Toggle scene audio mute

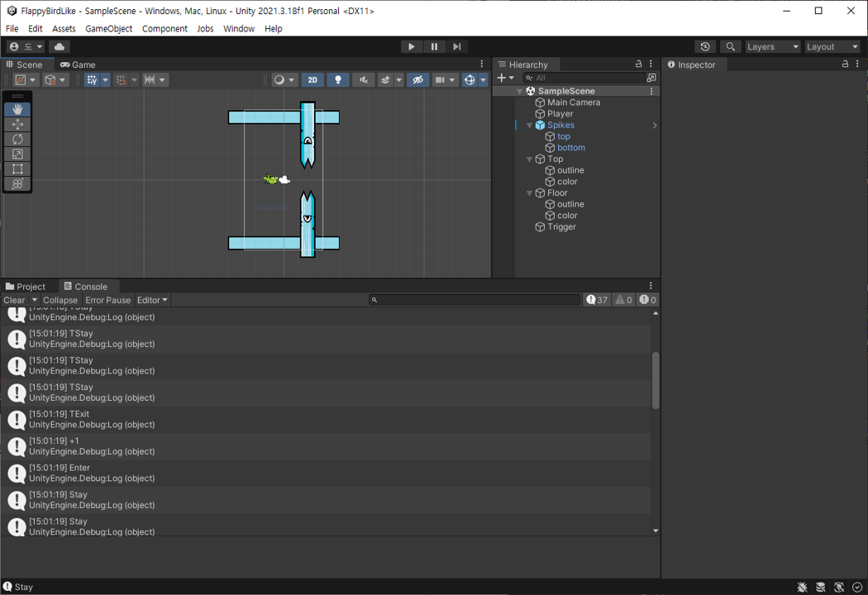tap(363, 79)
